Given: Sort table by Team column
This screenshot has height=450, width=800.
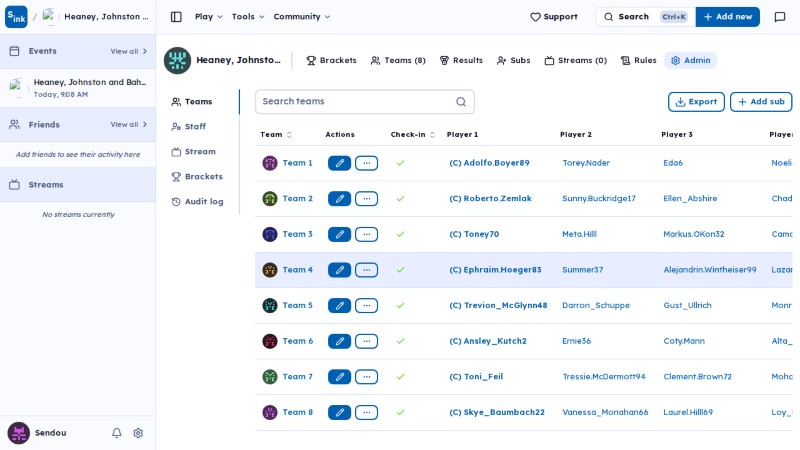Looking at the screenshot, I should tap(276, 135).
